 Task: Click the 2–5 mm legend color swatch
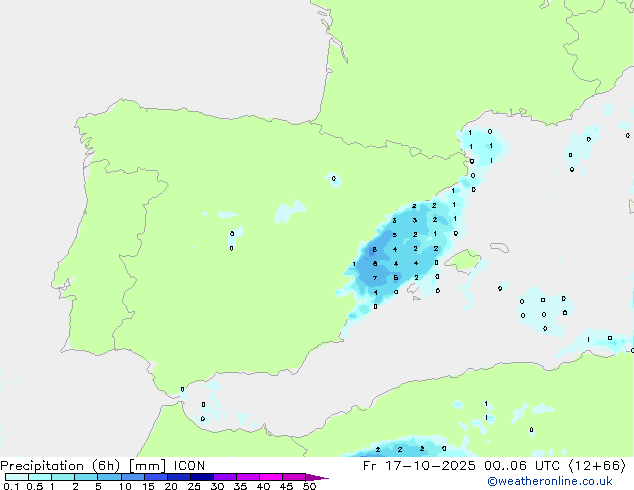(86, 477)
